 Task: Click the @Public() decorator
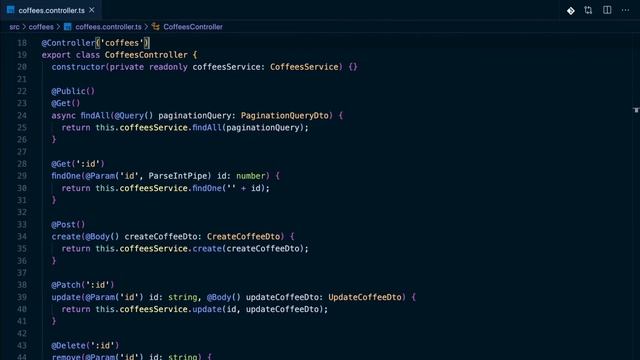73,91
